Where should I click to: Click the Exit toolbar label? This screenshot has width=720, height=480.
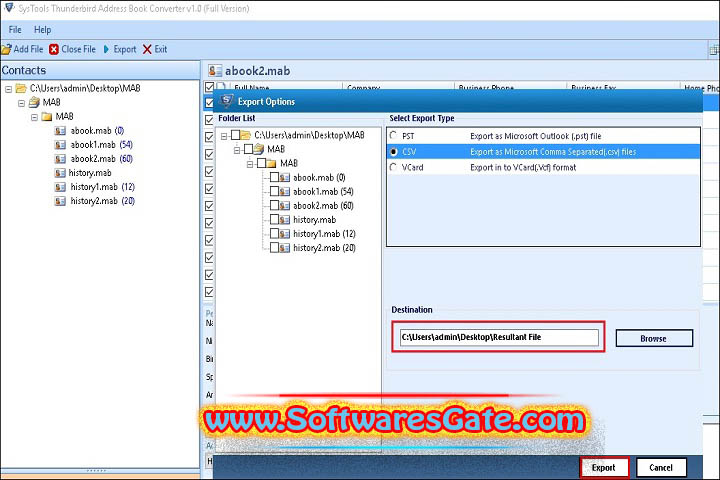(x=161, y=49)
